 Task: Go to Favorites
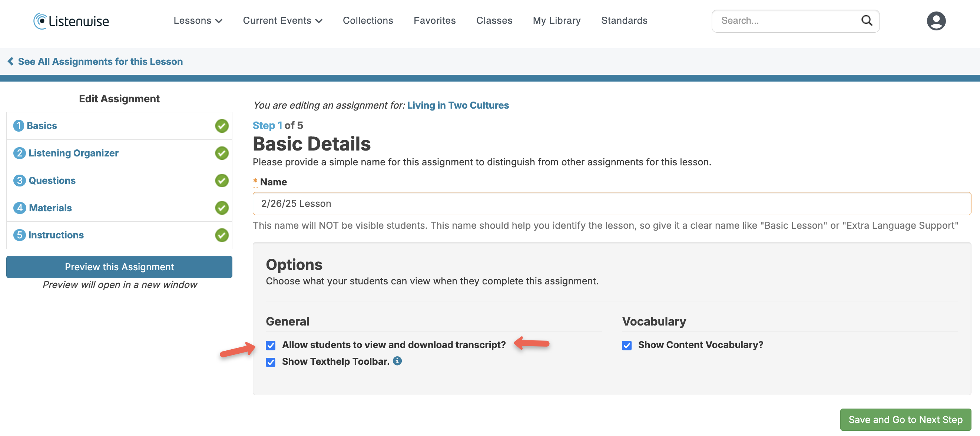(x=434, y=20)
